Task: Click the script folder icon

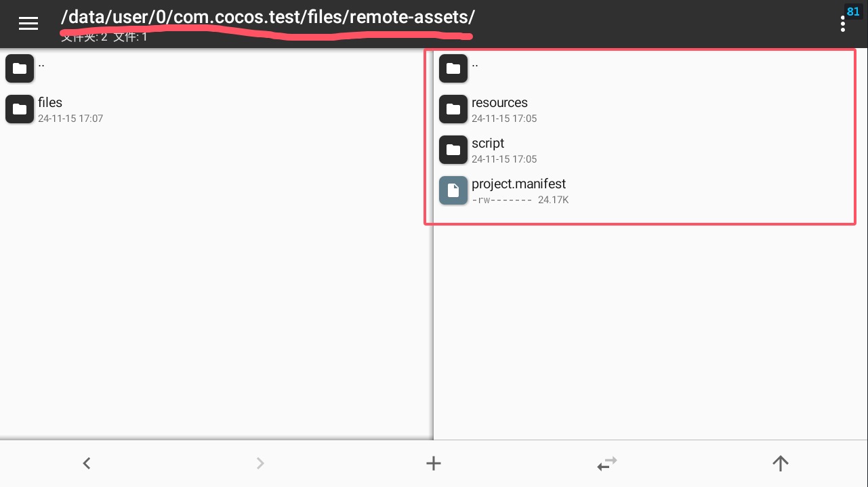Action: click(453, 150)
